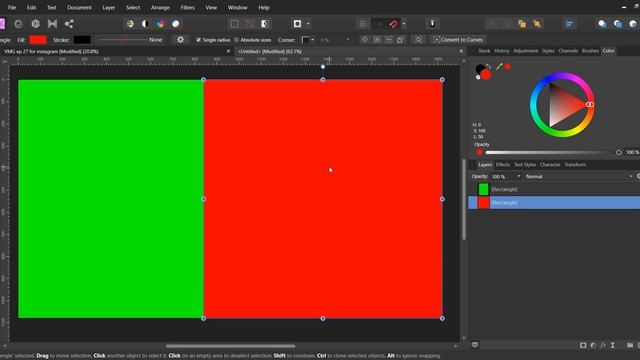Open the Arrange menu

pos(160,7)
